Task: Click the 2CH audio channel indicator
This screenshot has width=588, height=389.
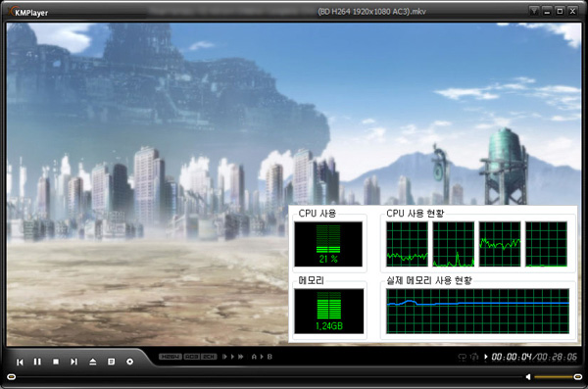Action: 209,357
